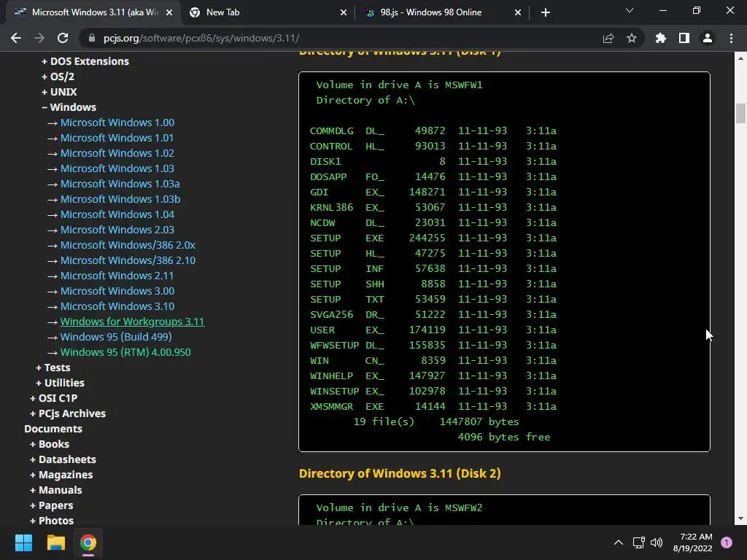This screenshot has width=747, height=560.
Task: Open File Explorer from the taskbar
Action: point(55,542)
